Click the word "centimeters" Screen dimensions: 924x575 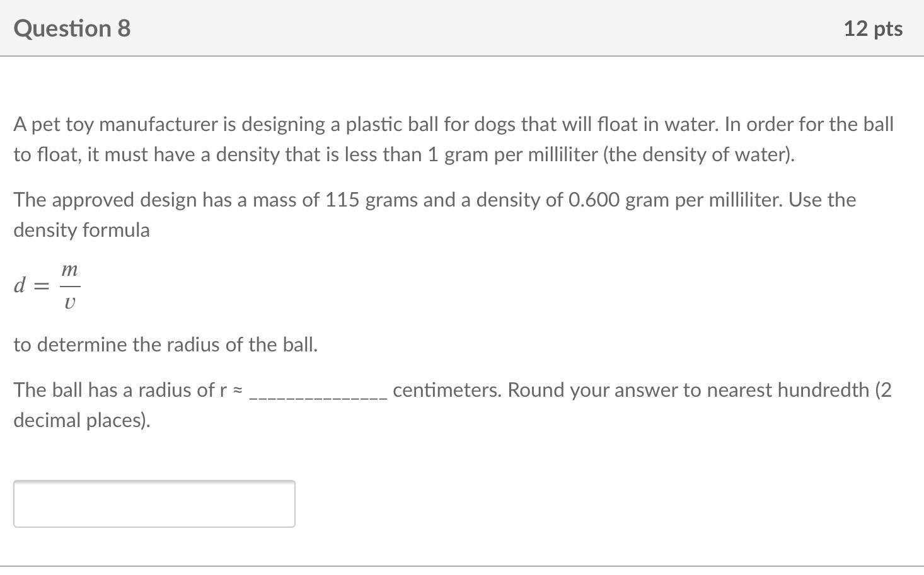click(x=447, y=390)
